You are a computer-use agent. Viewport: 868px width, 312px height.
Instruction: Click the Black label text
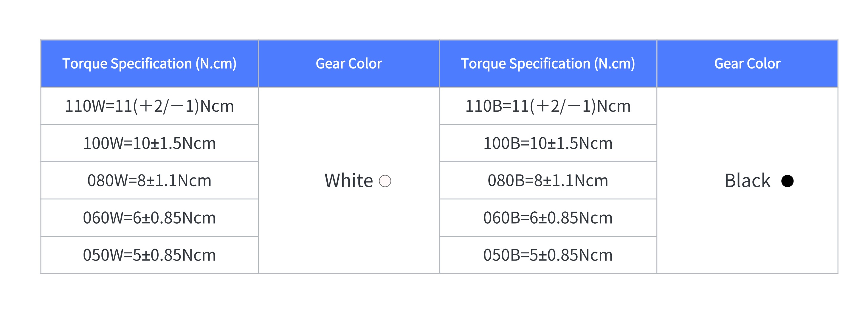(x=747, y=181)
